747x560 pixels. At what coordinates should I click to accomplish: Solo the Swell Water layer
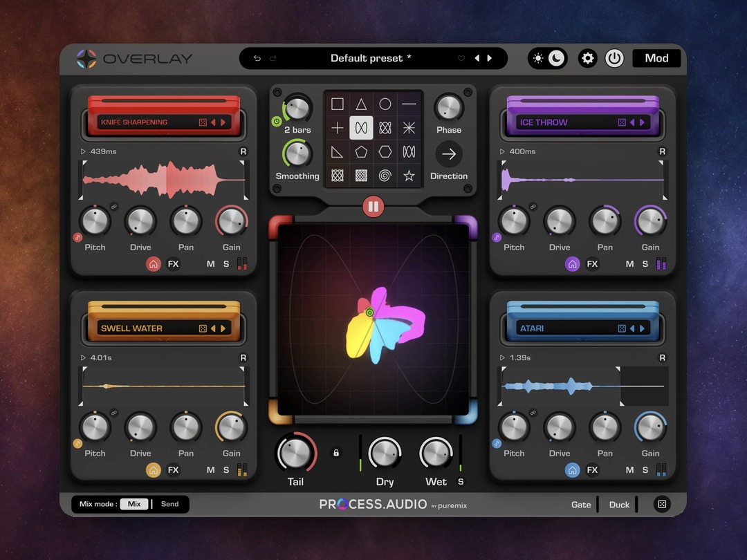tap(226, 470)
